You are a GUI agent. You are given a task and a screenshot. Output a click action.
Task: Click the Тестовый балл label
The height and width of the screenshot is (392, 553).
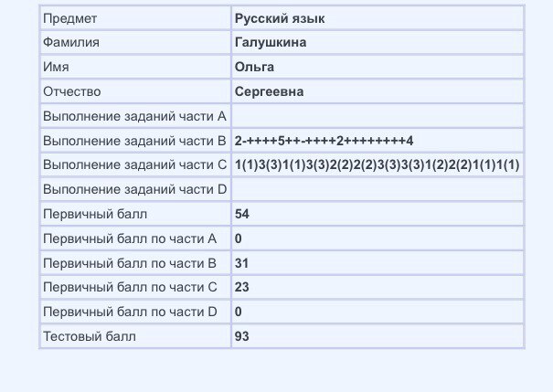pos(90,336)
